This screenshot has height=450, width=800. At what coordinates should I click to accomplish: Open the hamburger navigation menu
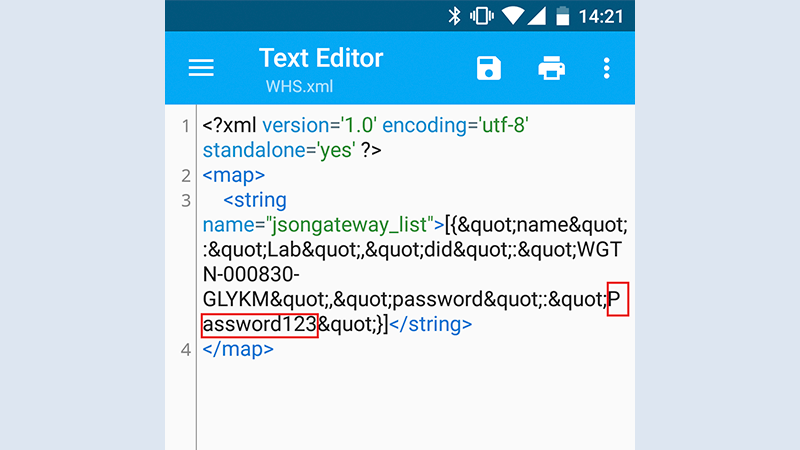coord(202,68)
